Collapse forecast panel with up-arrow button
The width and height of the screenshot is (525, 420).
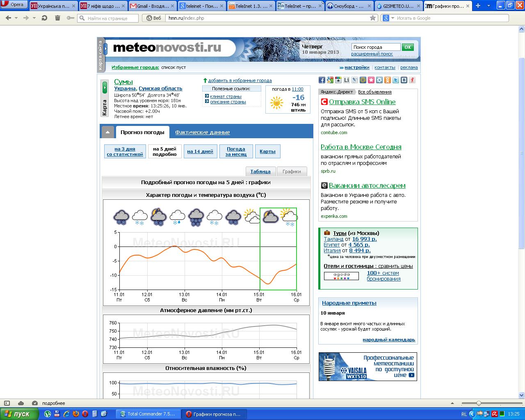click(107, 132)
